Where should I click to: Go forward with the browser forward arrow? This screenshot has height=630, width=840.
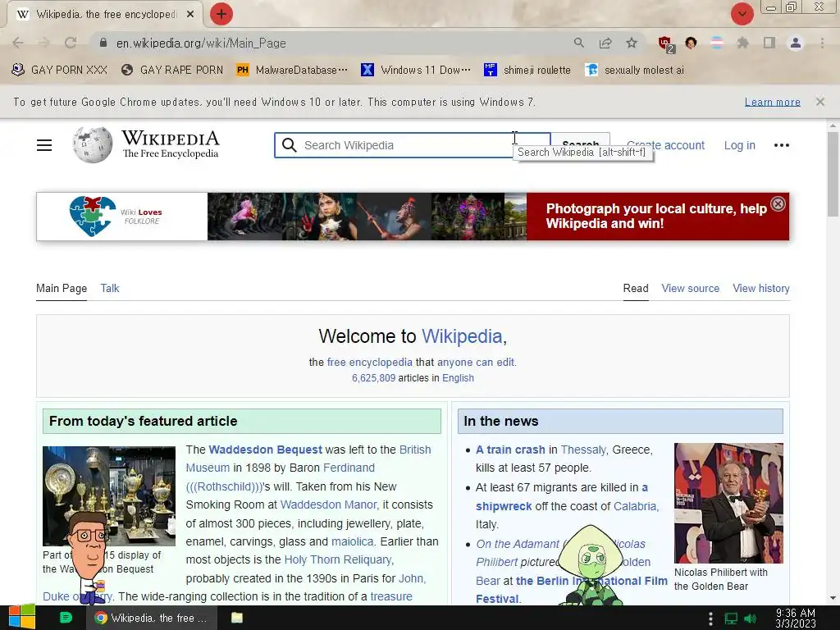(x=44, y=43)
